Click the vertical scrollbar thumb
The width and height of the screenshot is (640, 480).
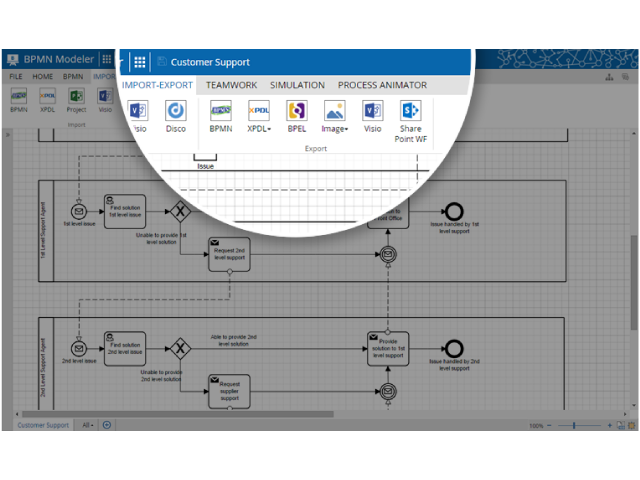coord(633,282)
